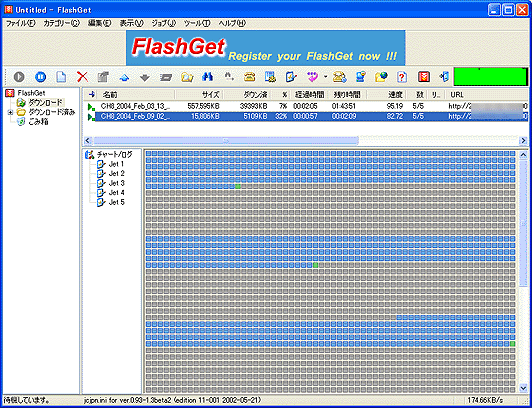Select the ごみ箱 trash category
This screenshot has width=532, height=408.
point(38,122)
